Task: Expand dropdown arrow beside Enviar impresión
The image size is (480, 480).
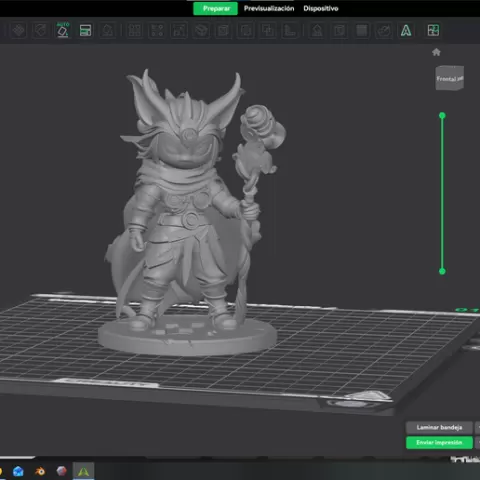Action: 477,443
